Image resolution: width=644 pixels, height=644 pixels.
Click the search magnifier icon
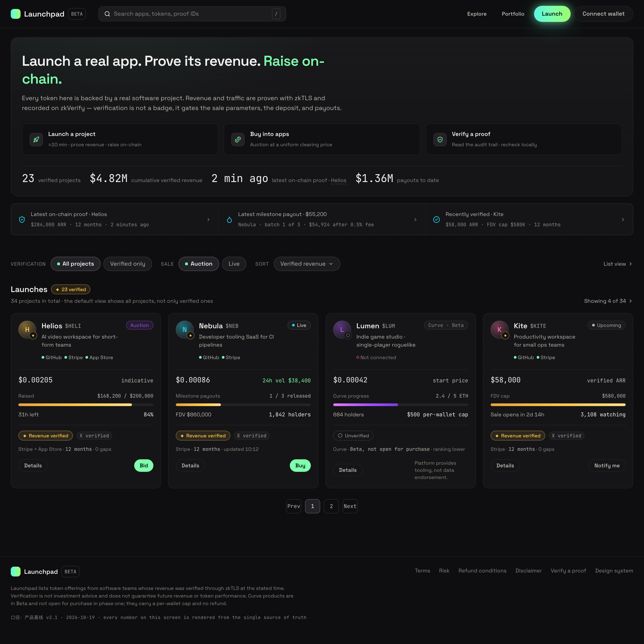107,14
